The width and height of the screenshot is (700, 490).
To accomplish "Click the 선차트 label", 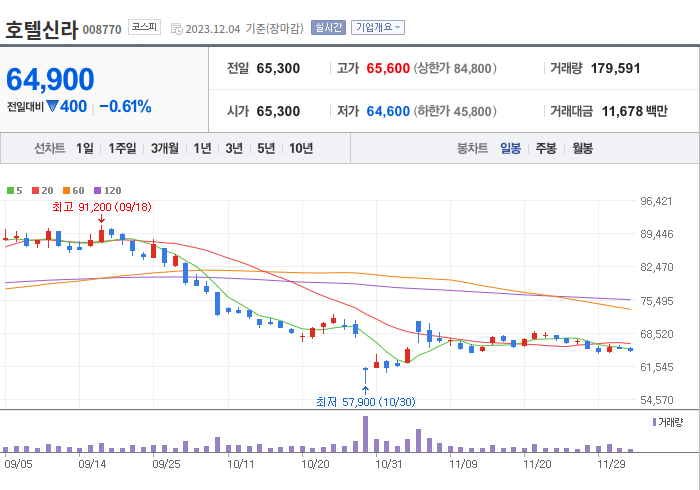I will 50,148.
